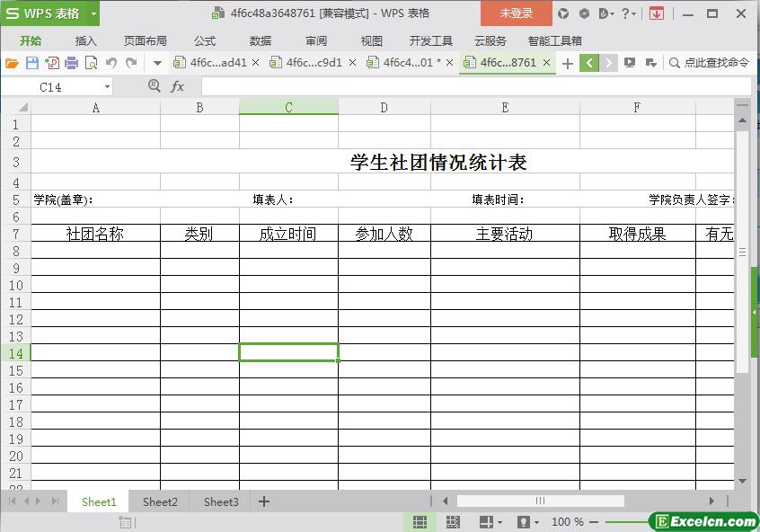This screenshot has width=760, height=532.
Task: Open the 云服务 ribbon tab
Action: (490, 40)
